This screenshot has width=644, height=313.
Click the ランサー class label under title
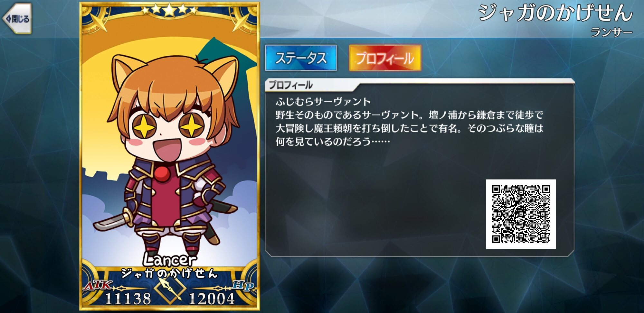click(x=611, y=32)
